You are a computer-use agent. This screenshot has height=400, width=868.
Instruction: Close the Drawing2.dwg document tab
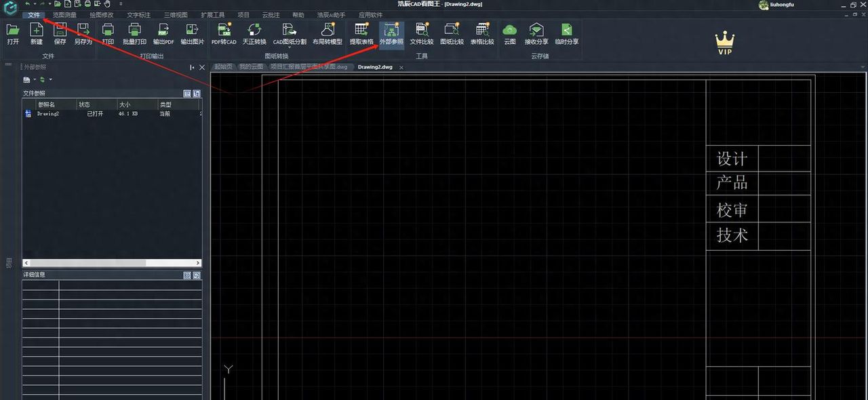[401, 67]
